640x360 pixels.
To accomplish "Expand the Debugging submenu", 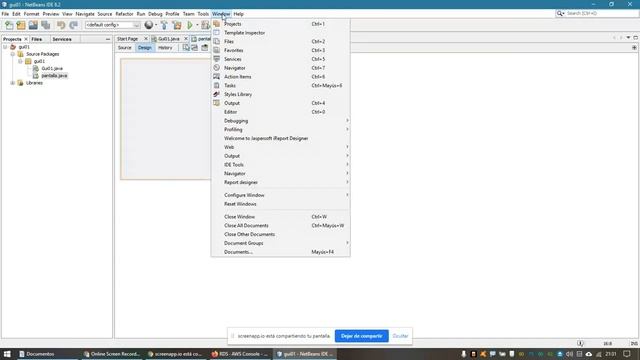I will coord(280,121).
